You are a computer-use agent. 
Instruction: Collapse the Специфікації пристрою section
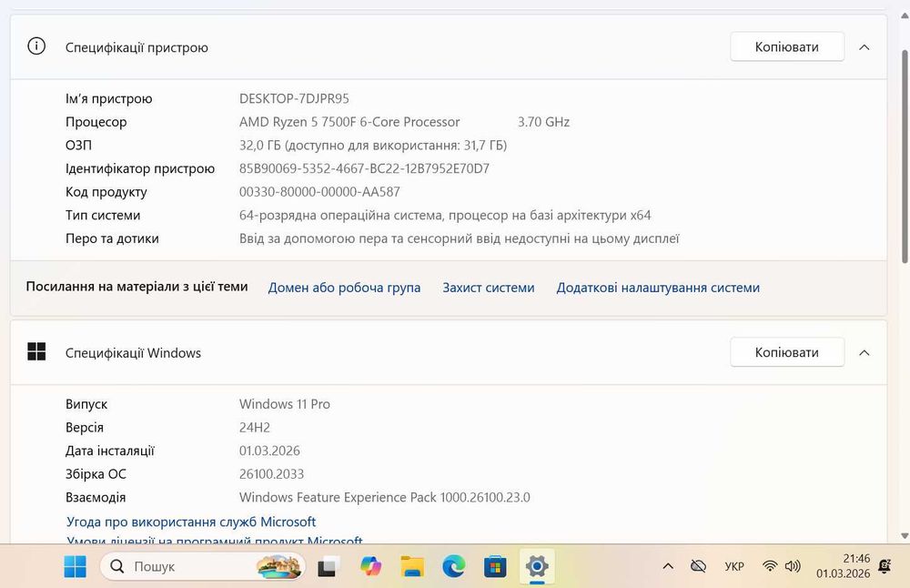point(864,47)
